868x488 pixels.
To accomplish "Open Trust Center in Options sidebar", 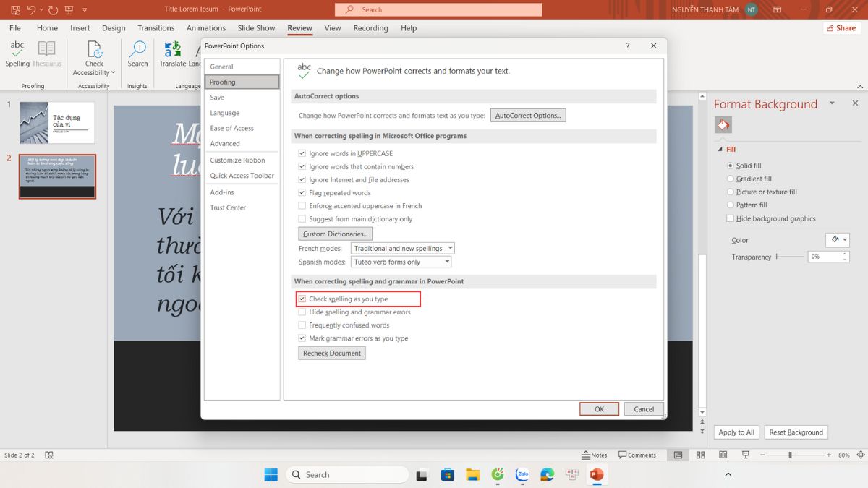I will [242, 207].
